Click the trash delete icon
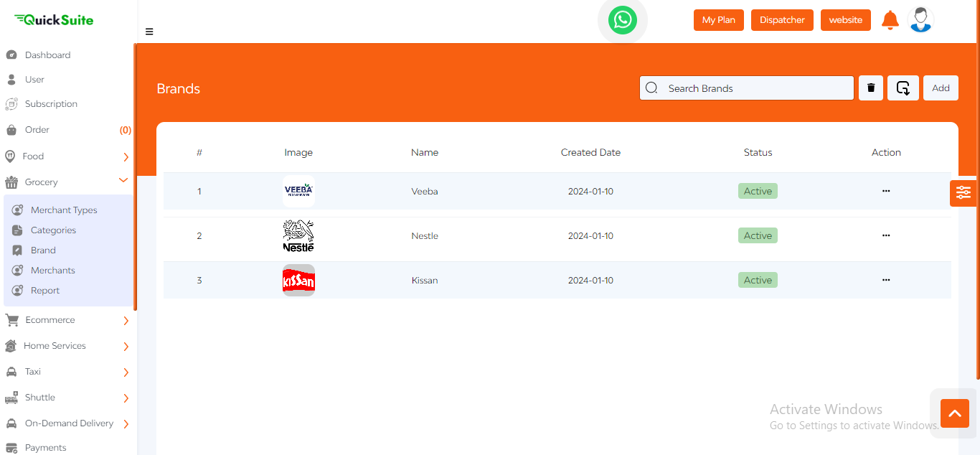 [x=871, y=88]
